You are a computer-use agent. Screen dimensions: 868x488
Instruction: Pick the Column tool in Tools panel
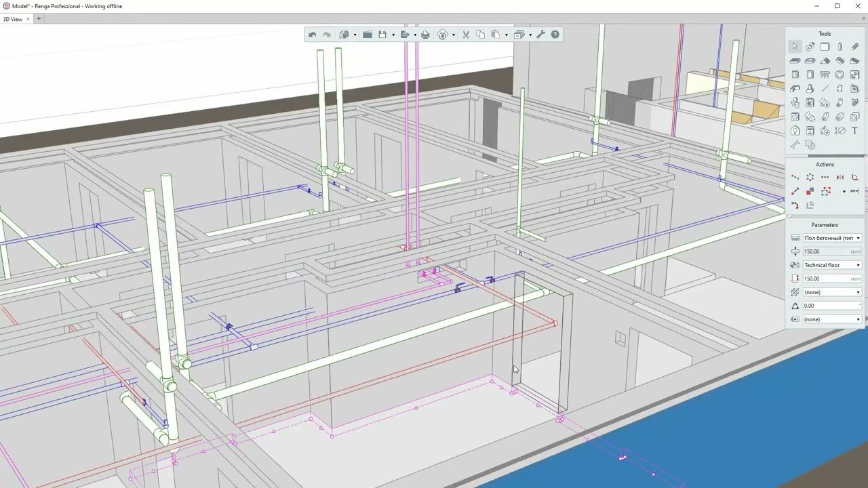840,47
